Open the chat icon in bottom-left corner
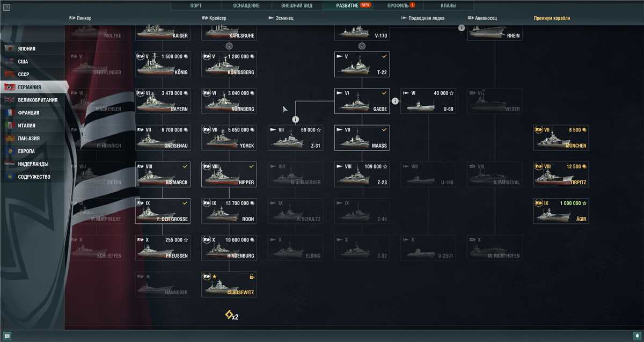Screen dimensions: 644x342 pos(7,336)
